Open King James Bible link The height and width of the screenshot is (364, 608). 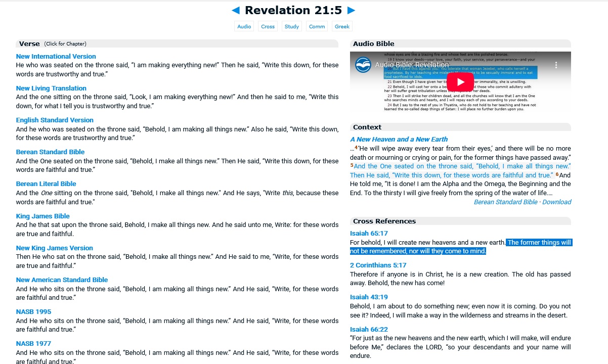[x=43, y=216]
